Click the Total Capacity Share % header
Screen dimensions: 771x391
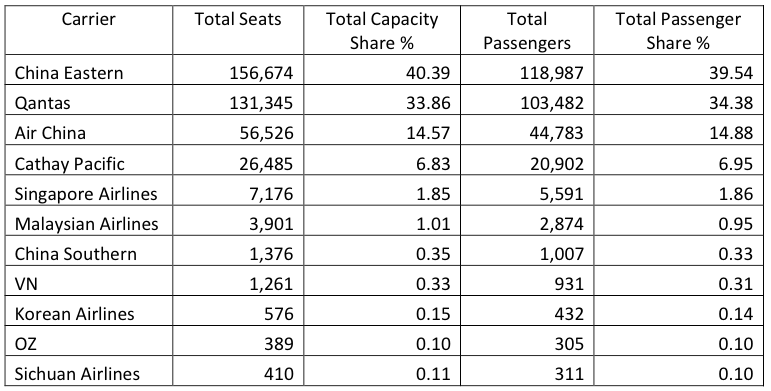(x=382, y=31)
